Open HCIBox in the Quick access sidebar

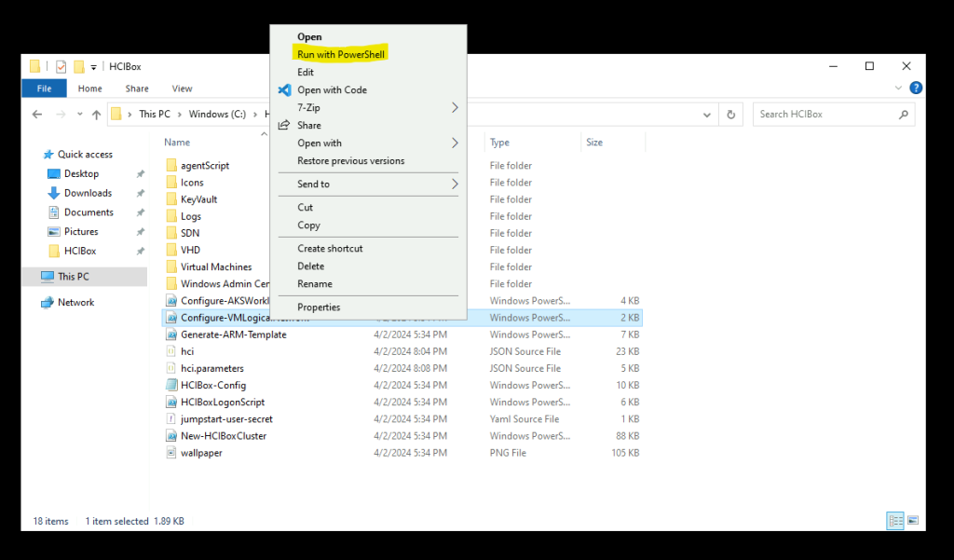[x=80, y=251]
